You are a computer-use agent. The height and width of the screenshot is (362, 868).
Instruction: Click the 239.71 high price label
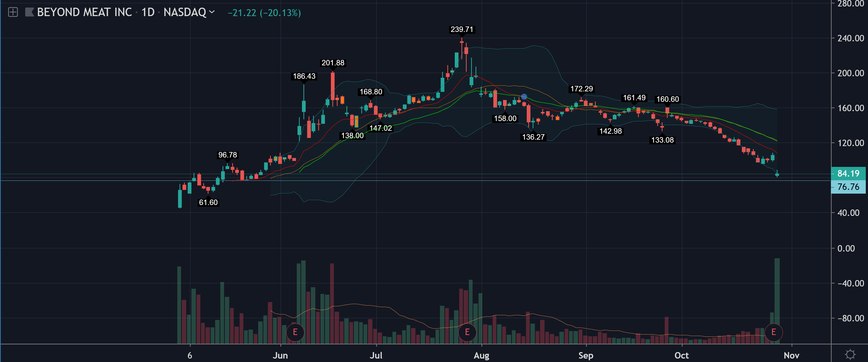462,29
